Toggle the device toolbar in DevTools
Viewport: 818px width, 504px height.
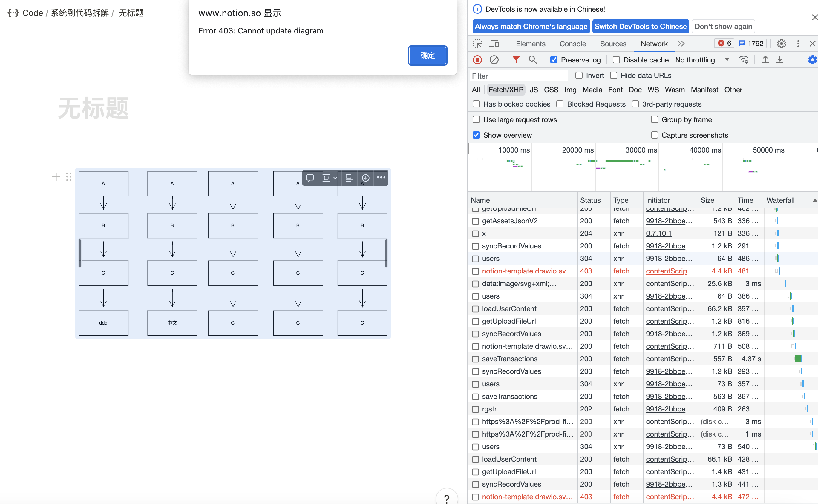click(494, 43)
